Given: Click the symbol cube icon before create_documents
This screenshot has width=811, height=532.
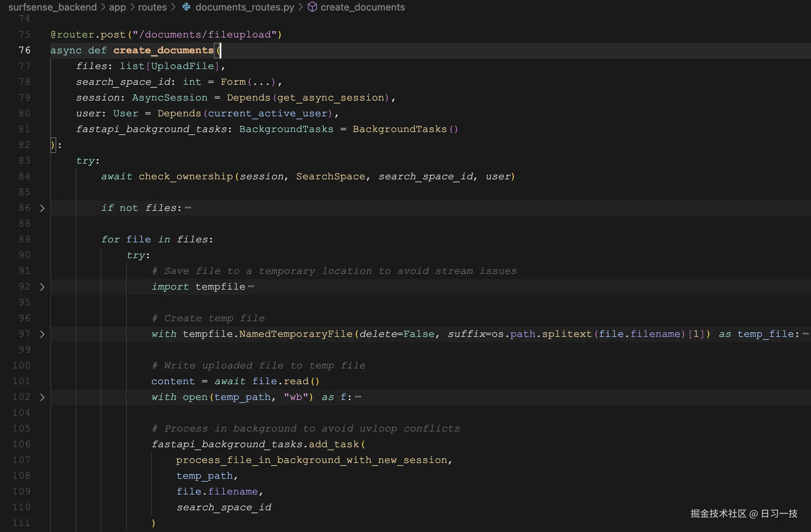Looking at the screenshot, I should pyautogui.click(x=312, y=7).
